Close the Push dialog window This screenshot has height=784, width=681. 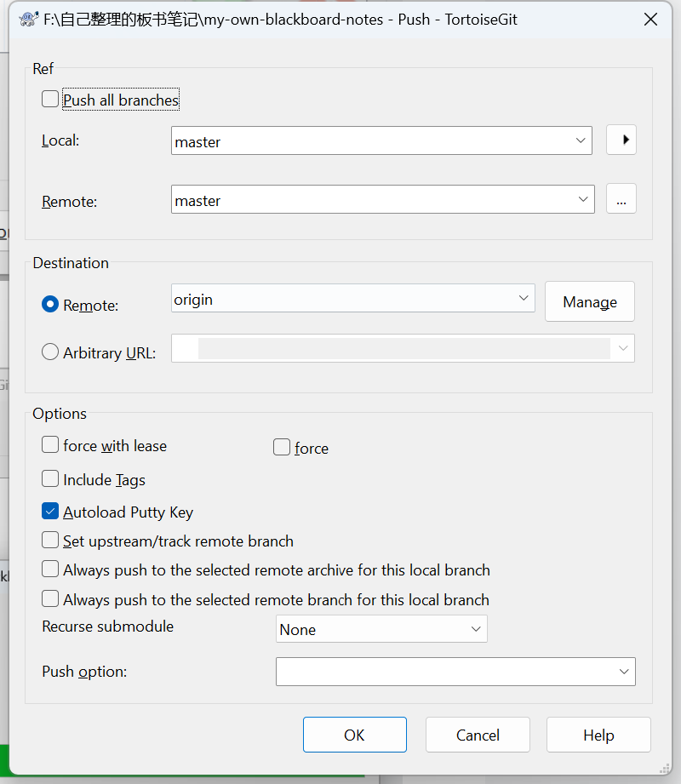tap(650, 20)
